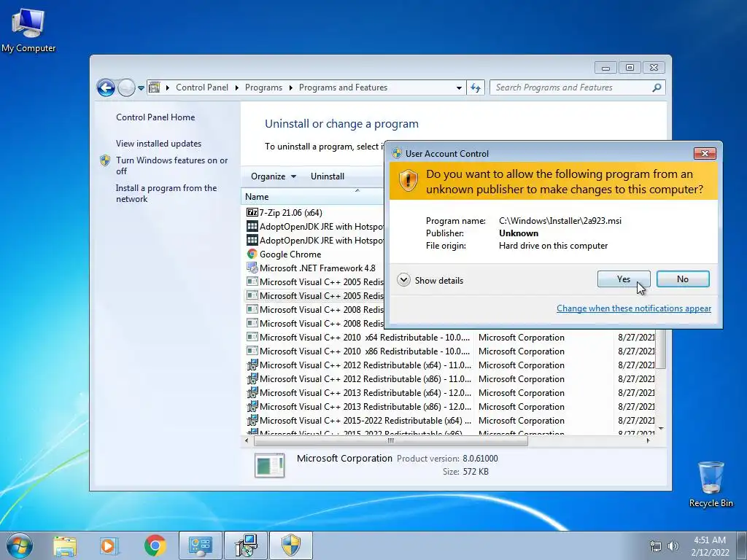The height and width of the screenshot is (560, 747).
Task: Open View installed updates link
Action: [x=158, y=144]
